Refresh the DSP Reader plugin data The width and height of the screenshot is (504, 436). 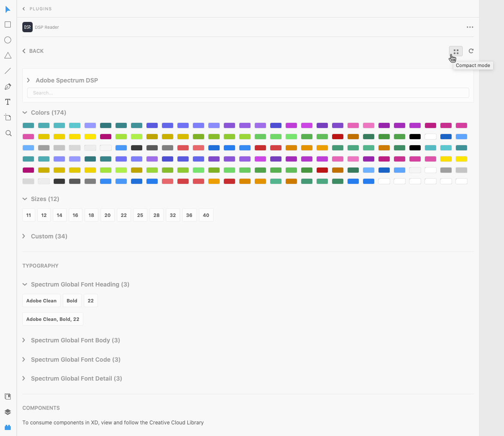tap(471, 51)
